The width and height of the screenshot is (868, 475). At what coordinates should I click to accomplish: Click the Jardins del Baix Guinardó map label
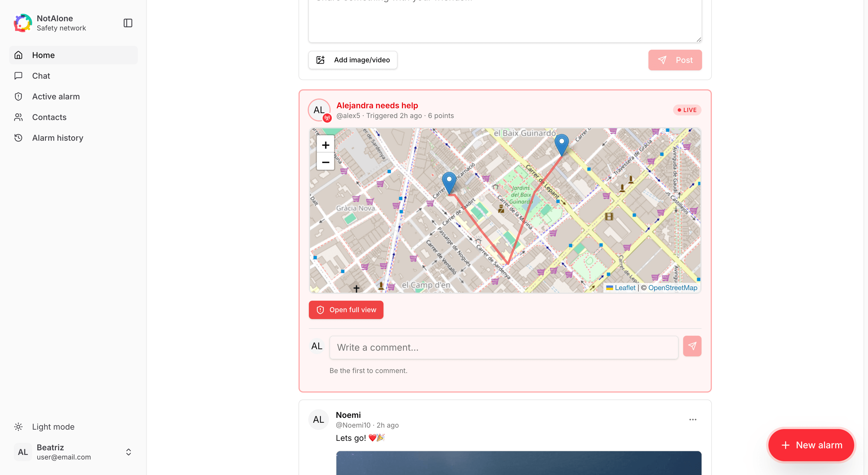tap(521, 195)
